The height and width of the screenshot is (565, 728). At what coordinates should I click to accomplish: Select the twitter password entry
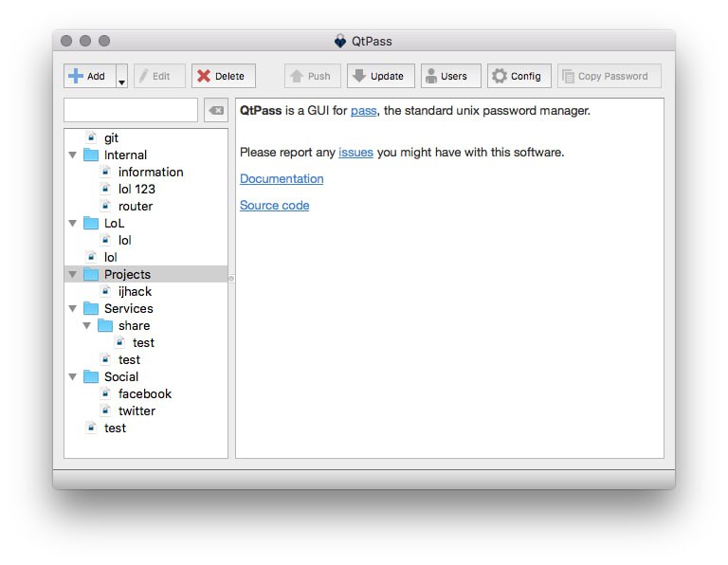136,411
